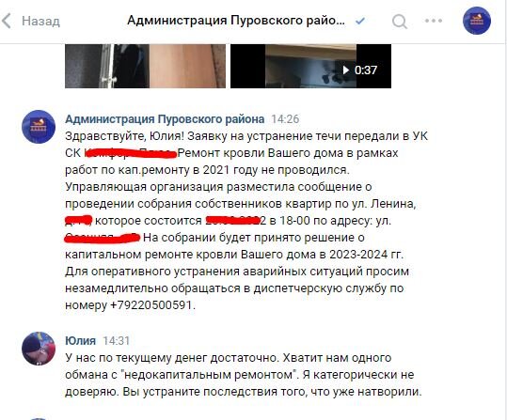Image resolution: width=507 pixels, height=420 pixels.
Task: Open the conversation title Администрация Пуровского райо…
Action: coord(236,21)
